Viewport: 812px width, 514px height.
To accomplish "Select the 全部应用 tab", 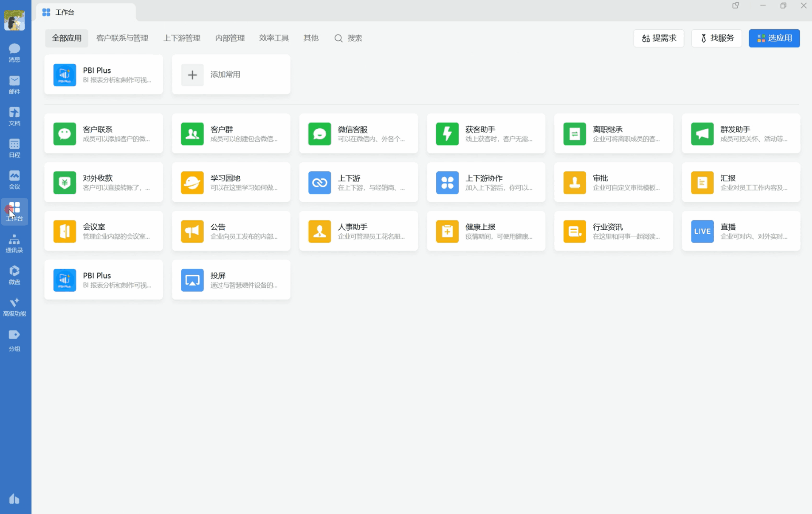I will 67,38.
